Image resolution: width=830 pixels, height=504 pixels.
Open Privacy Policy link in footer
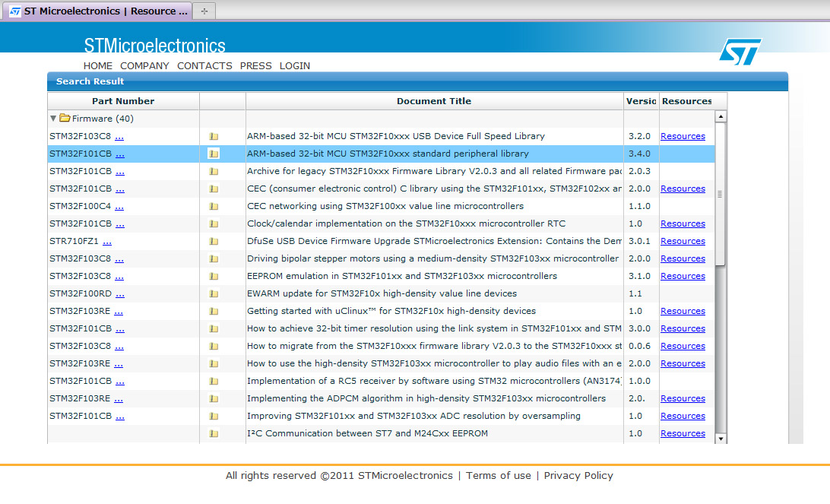pyautogui.click(x=578, y=475)
